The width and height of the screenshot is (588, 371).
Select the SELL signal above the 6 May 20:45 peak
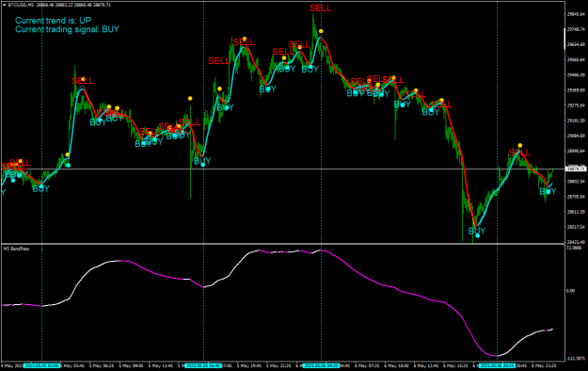point(519,153)
